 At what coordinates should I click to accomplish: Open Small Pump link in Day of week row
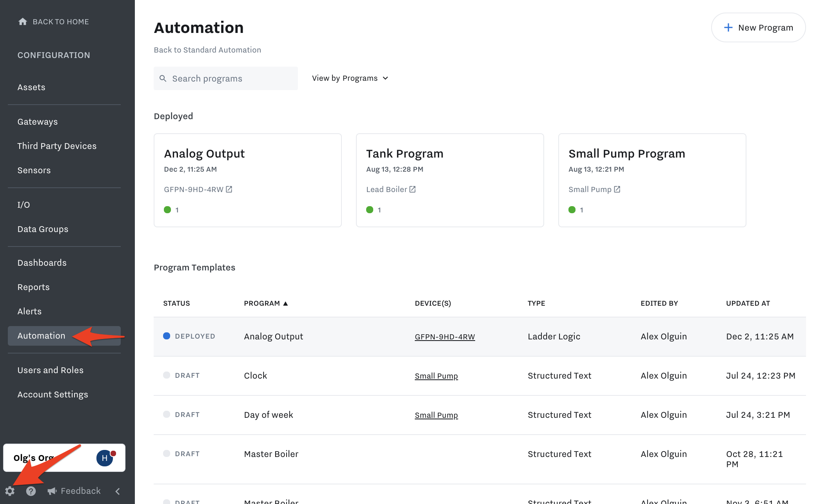click(x=436, y=415)
